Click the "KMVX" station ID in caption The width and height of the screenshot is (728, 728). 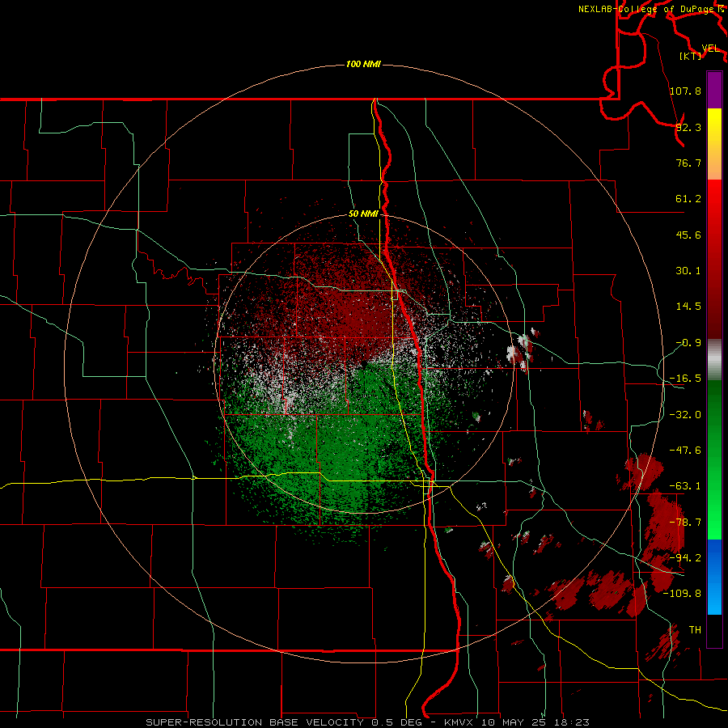pyautogui.click(x=459, y=722)
